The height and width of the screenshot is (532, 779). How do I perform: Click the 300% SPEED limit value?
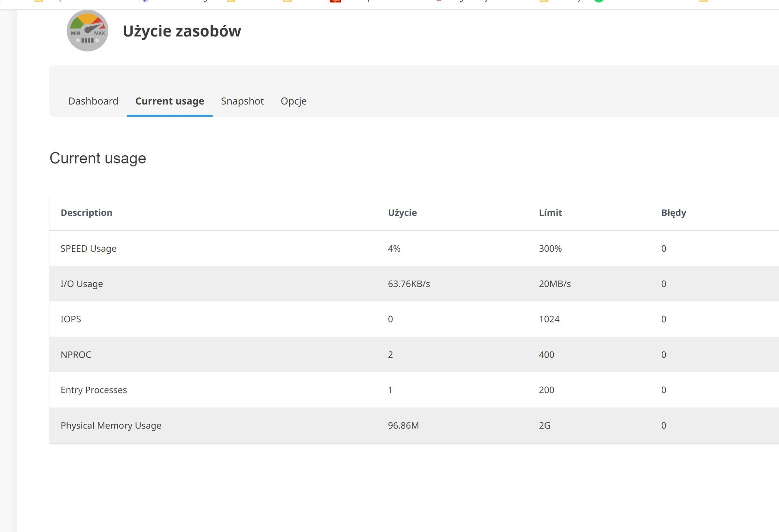tap(550, 249)
